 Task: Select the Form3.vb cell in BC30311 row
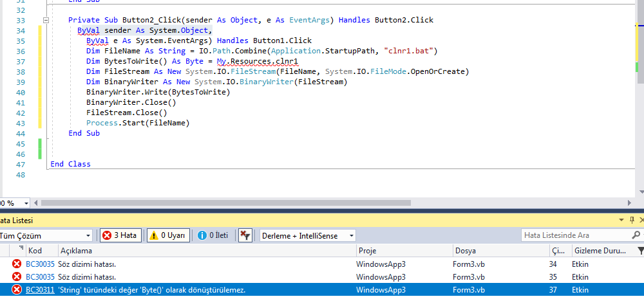point(469,290)
